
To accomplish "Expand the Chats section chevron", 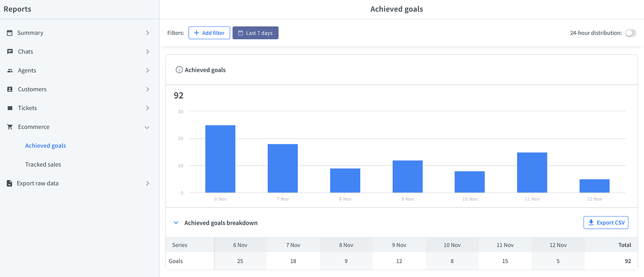I will tap(148, 51).
